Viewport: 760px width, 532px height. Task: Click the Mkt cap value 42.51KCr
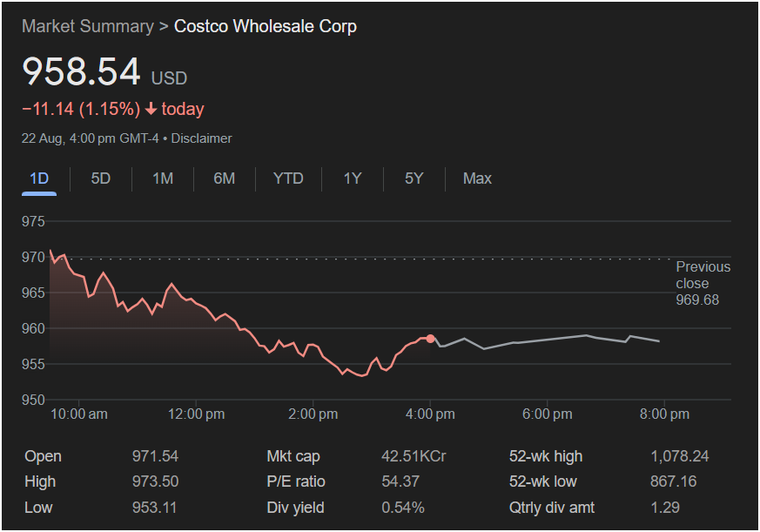[x=414, y=456]
